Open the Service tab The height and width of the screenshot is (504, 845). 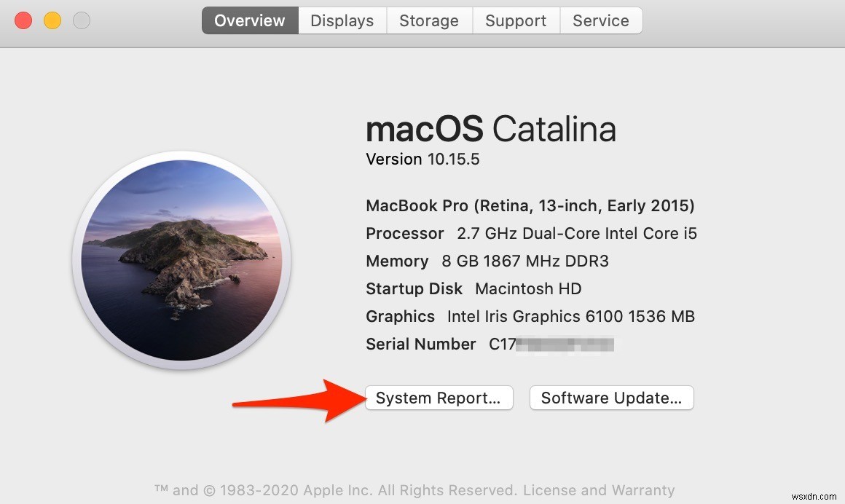click(600, 20)
